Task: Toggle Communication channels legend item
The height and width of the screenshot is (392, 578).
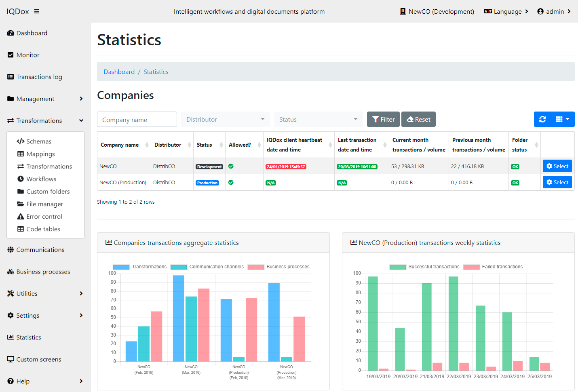Action: (x=207, y=267)
